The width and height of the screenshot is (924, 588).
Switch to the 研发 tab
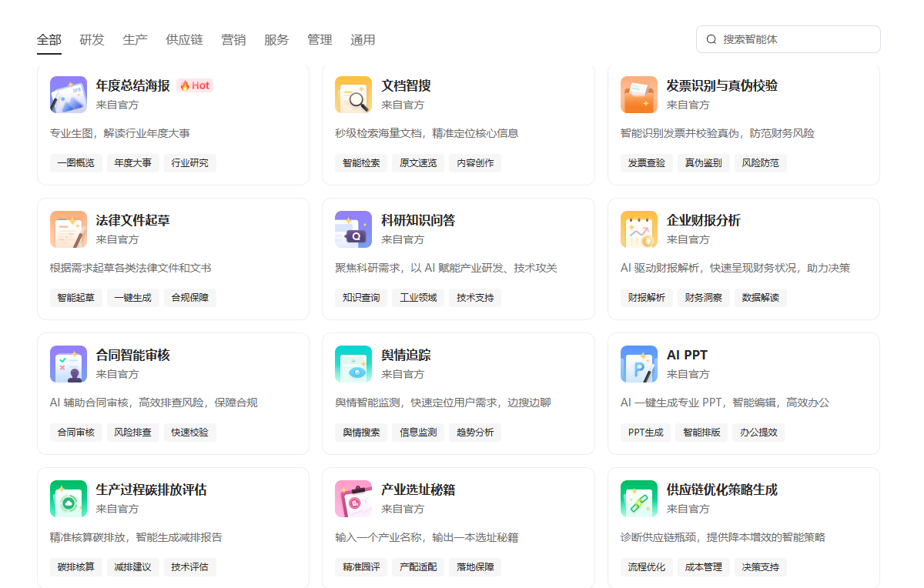click(92, 40)
